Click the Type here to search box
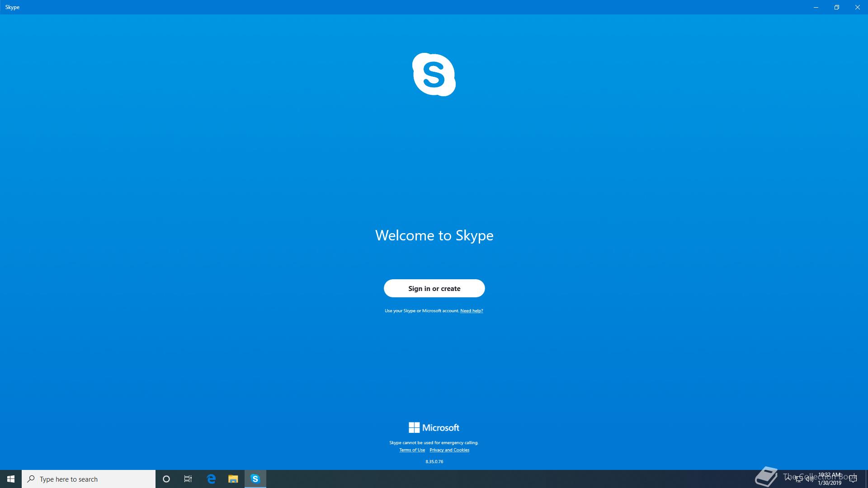Image resolution: width=868 pixels, height=488 pixels. (x=89, y=479)
